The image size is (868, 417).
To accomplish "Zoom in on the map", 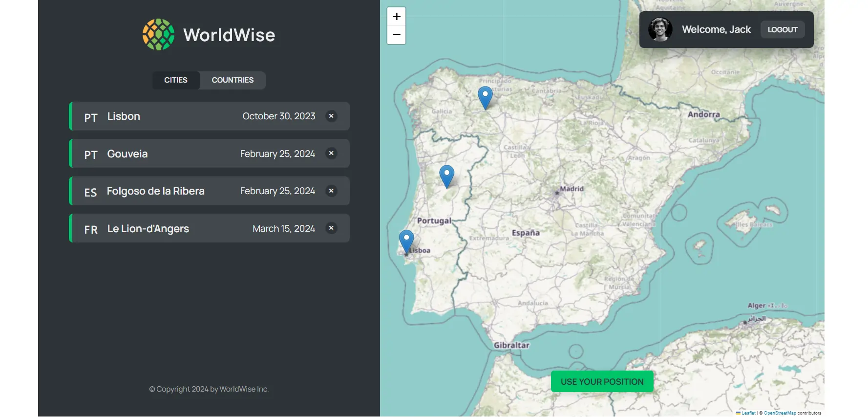I will click(x=396, y=17).
